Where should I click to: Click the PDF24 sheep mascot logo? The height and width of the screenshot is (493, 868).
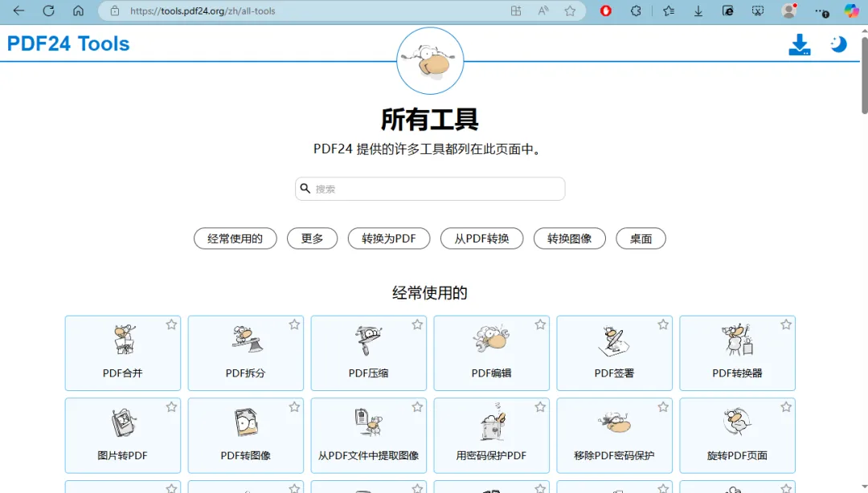click(430, 61)
